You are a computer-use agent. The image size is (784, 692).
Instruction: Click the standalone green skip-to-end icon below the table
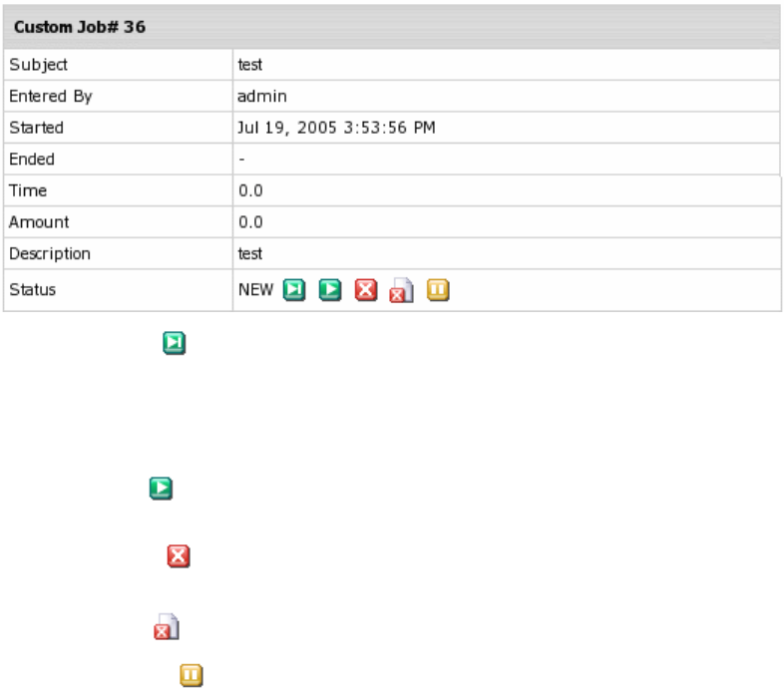(174, 343)
